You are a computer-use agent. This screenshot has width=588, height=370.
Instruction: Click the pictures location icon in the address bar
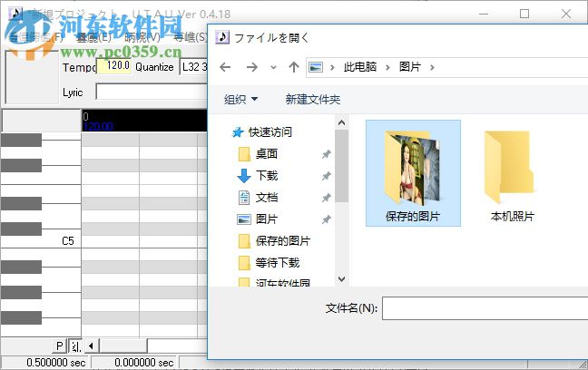tap(316, 67)
